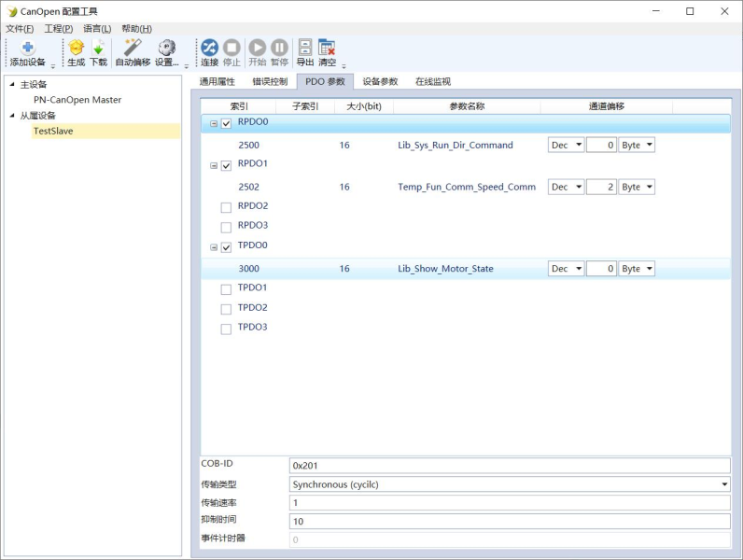Viewport: 743px width, 560px height.
Task: Click the 连接 (Connect) toolbar icon
Action: coord(209,49)
